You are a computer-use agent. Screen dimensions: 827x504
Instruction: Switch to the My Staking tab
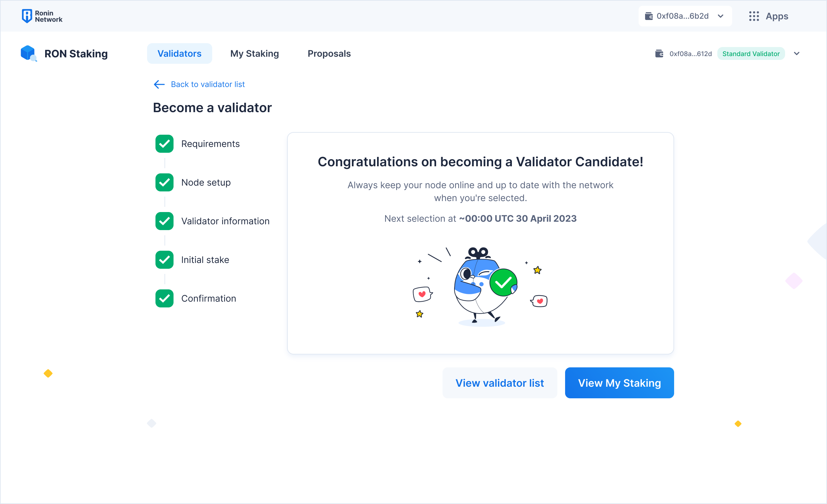(x=254, y=53)
